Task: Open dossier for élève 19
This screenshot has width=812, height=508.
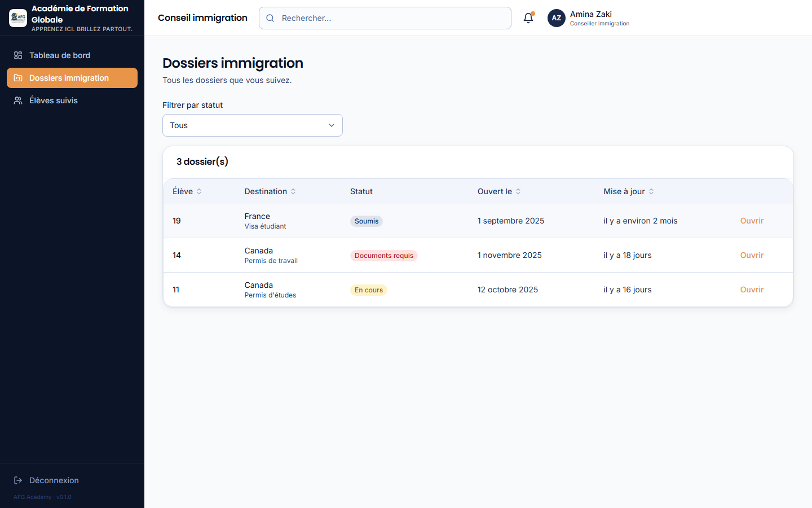Action: [752, 221]
